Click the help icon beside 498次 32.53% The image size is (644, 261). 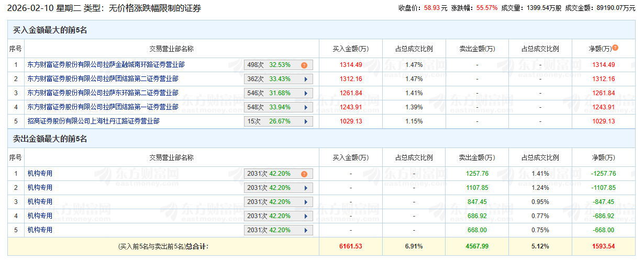pyautogui.click(x=304, y=65)
